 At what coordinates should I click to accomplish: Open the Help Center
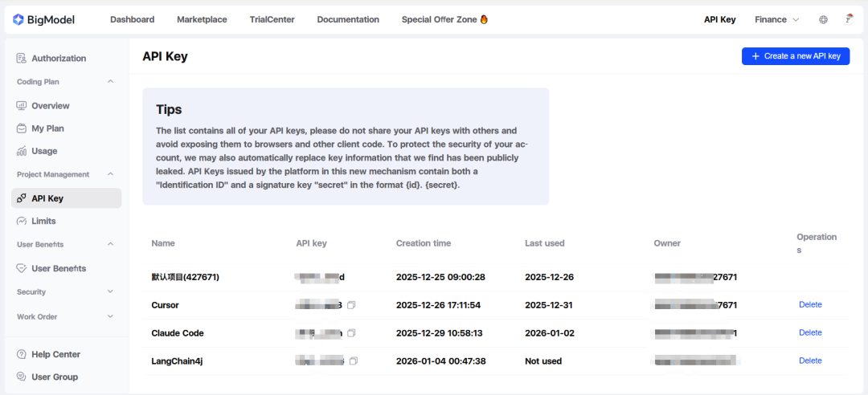[x=55, y=354]
